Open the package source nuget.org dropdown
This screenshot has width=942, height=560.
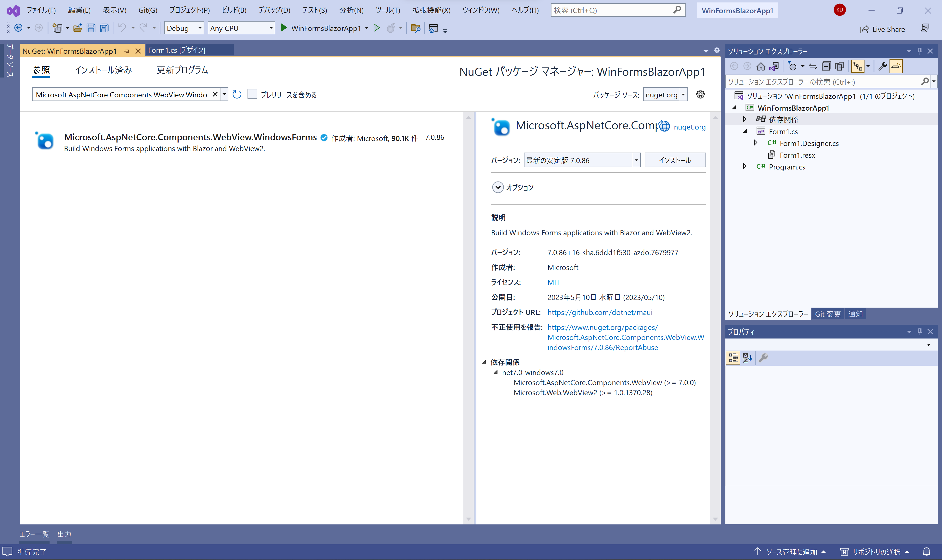tap(665, 95)
